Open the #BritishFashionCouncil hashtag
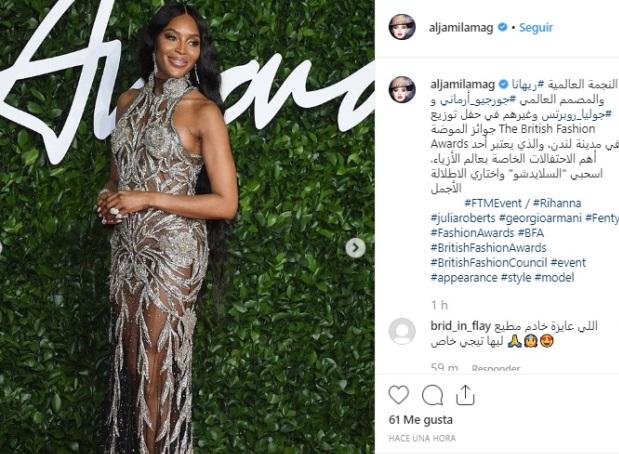This screenshot has height=454, width=619. click(x=488, y=263)
